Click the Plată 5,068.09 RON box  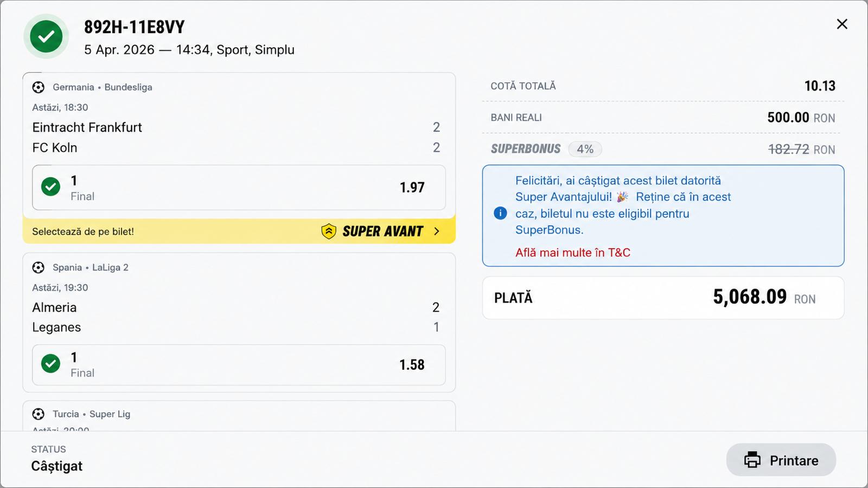(x=663, y=298)
